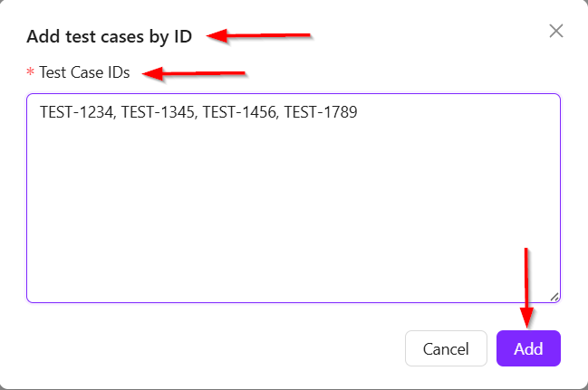Confirm with the purple Add button
This screenshot has width=588, height=390.
point(528,348)
